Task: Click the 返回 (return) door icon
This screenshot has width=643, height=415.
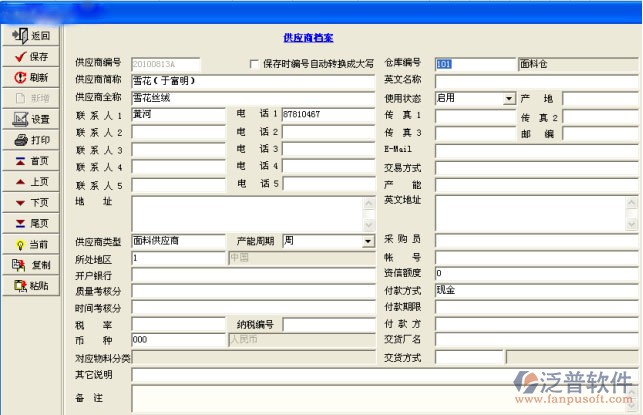Action: point(20,35)
